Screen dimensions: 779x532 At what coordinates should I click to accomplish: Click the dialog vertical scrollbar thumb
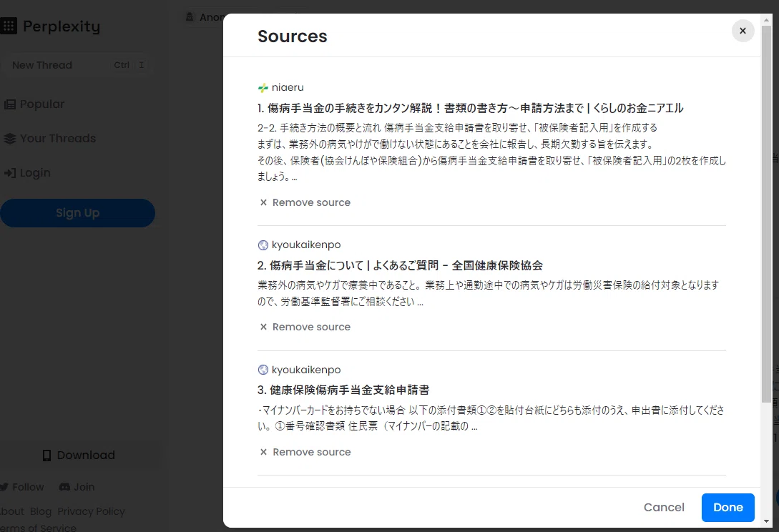tap(766, 214)
